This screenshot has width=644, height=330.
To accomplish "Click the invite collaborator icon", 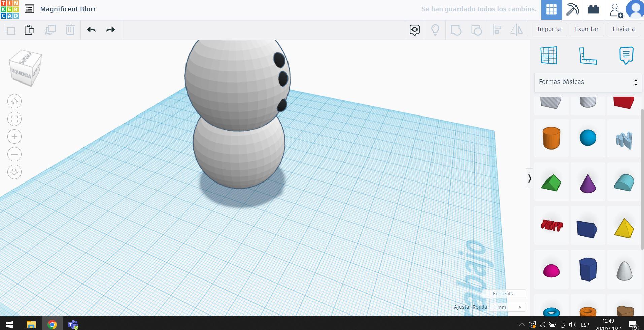I will [x=616, y=10].
